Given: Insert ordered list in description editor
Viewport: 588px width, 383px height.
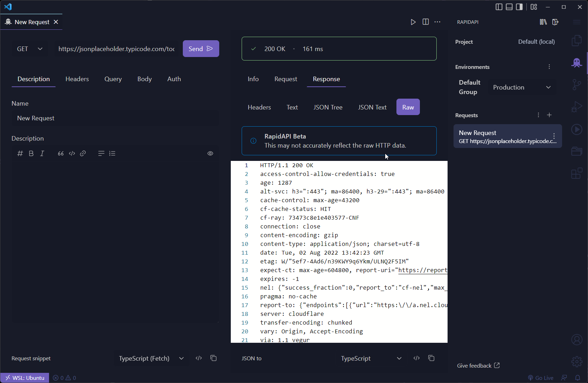Looking at the screenshot, I should (x=112, y=154).
